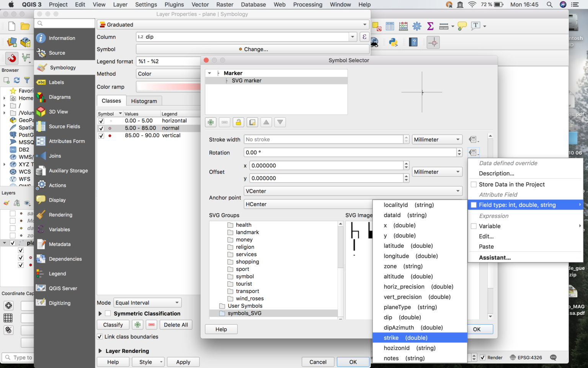The image size is (588, 368).
Task: Switch to the Histogram tab
Action: point(144,101)
